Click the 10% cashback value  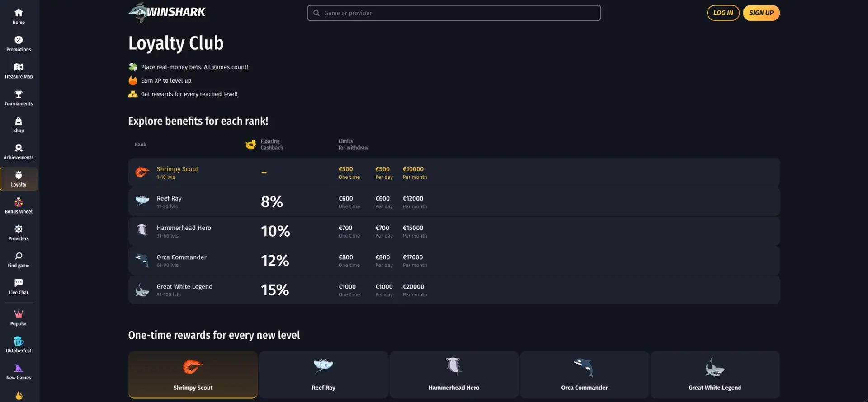pyautogui.click(x=275, y=231)
